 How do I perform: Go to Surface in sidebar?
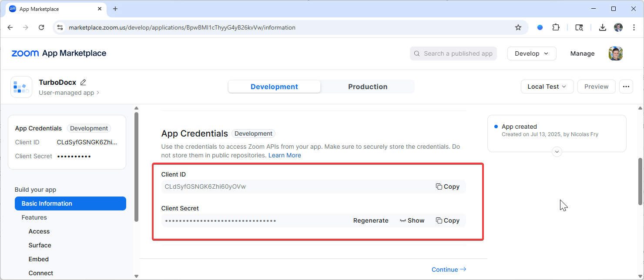(x=40, y=245)
